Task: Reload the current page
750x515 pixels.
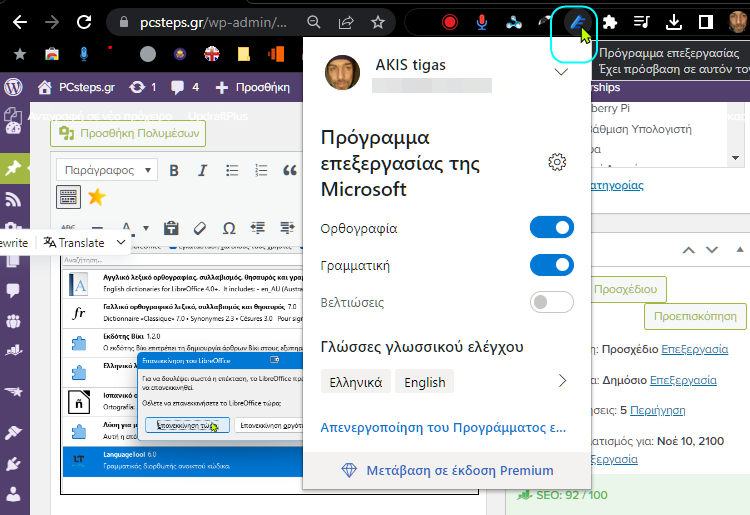Action: (x=84, y=22)
